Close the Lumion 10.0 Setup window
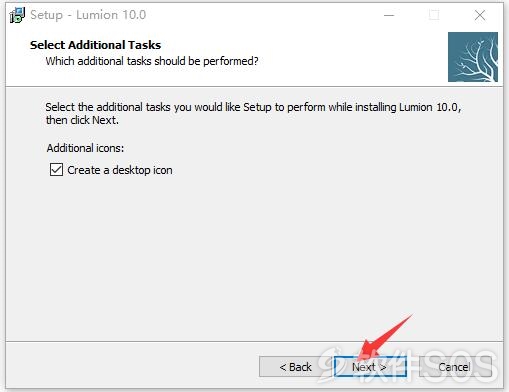The height and width of the screenshot is (392, 509). pyautogui.click(x=480, y=15)
